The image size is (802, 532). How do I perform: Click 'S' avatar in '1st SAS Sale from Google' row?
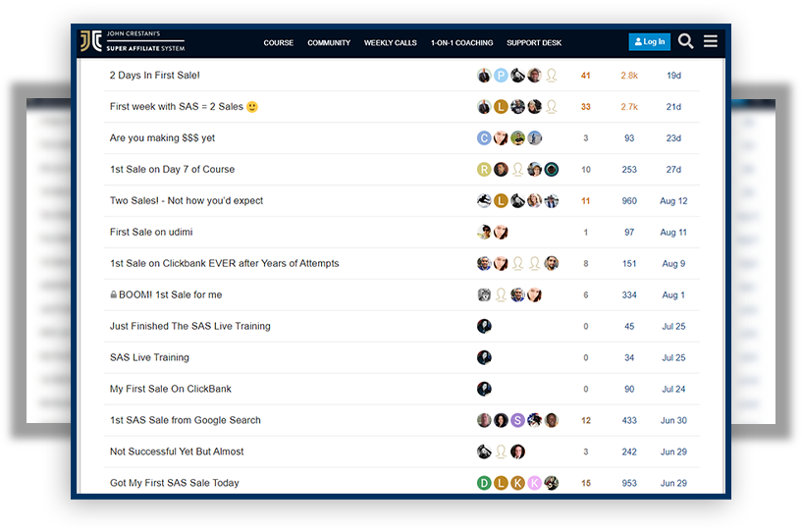(x=517, y=420)
